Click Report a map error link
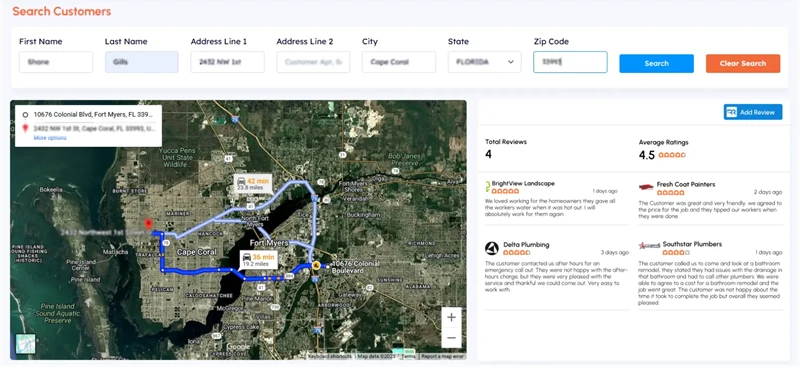 click(442, 356)
